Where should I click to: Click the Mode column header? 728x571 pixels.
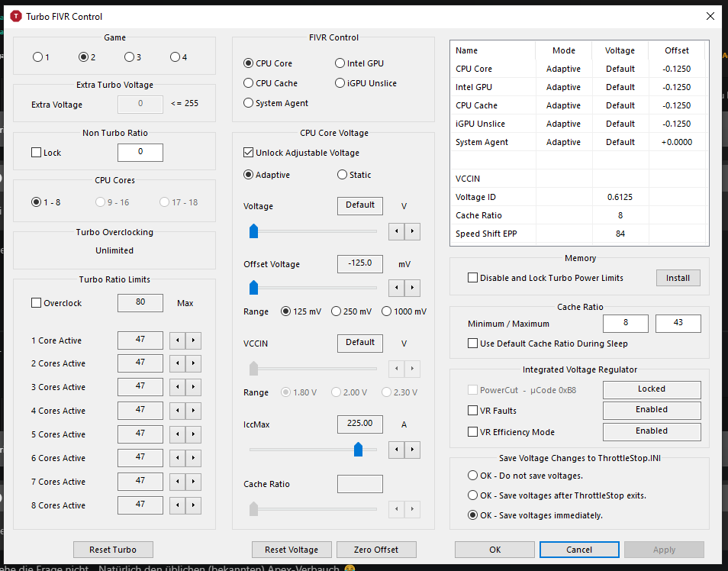[564, 50]
